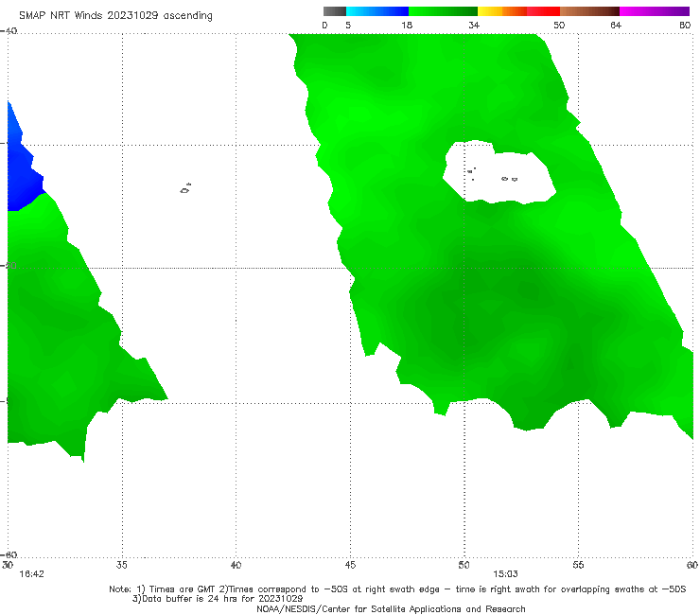Click the latitude axis label '-60'
Screen dimensions: 700x615
click(x=9, y=554)
